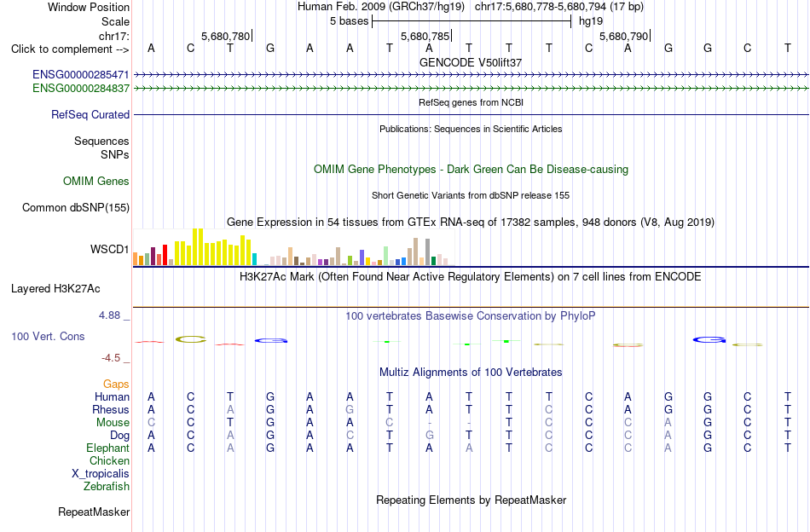Screen dimensions: 810x532
Task: Click the Layered H3K27Ac side label
Action: click(55, 289)
